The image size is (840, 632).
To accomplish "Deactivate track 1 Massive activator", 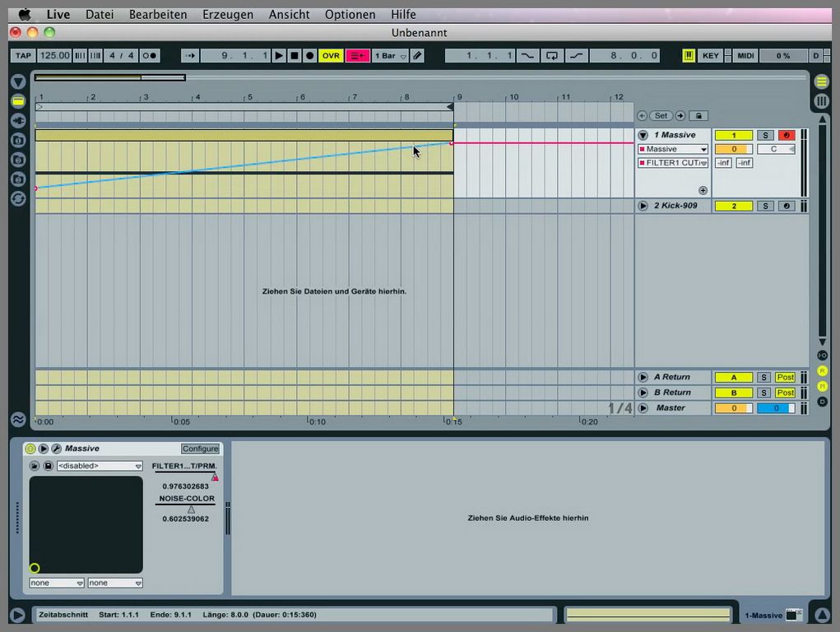I will [733, 135].
